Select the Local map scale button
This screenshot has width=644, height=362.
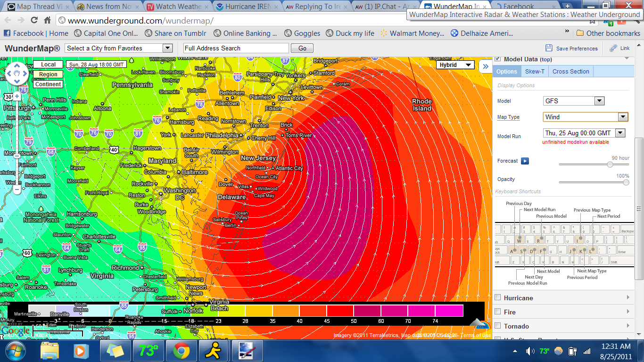tap(48, 65)
